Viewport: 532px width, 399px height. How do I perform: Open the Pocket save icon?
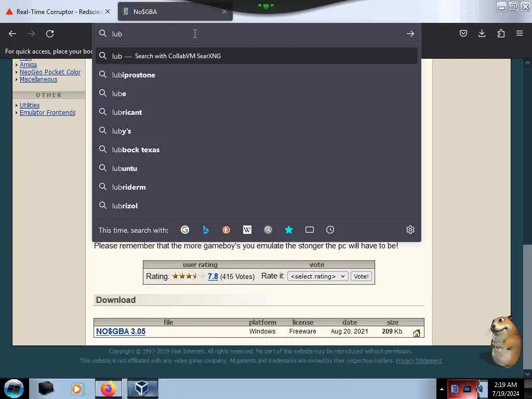tap(463, 33)
